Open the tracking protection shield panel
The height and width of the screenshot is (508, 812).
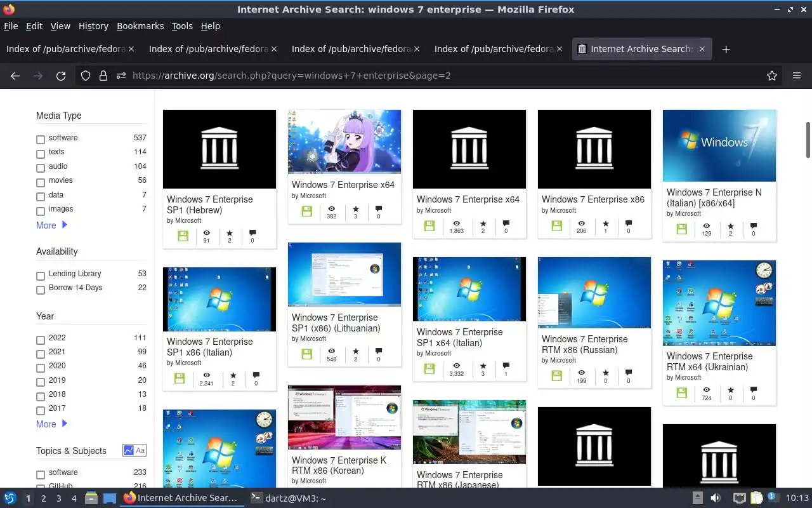point(86,76)
